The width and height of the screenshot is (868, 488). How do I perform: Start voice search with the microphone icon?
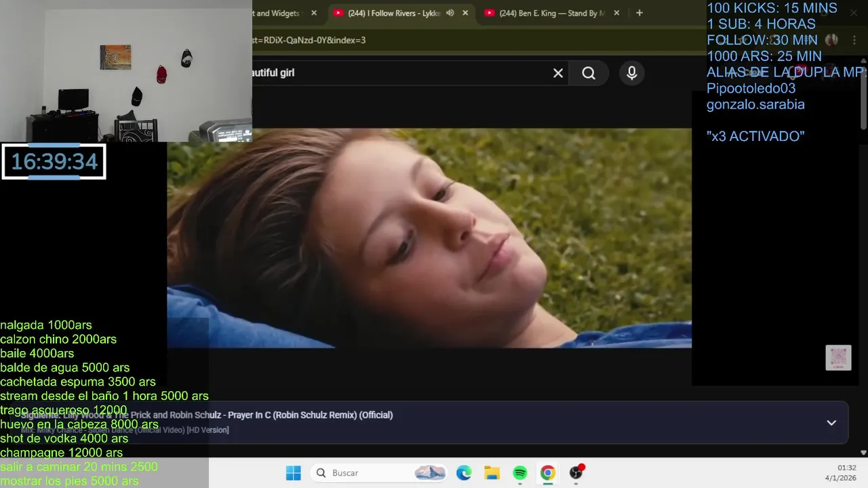pyautogui.click(x=632, y=73)
